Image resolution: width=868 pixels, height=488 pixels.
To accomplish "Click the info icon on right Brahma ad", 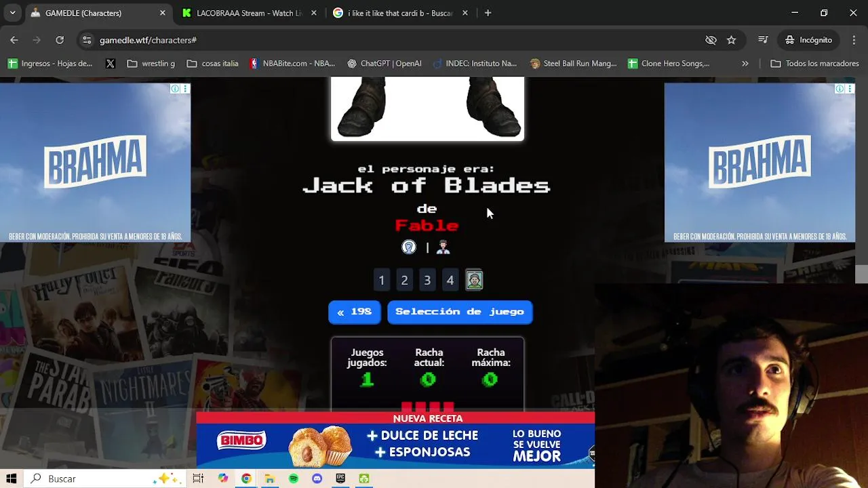I will (x=840, y=89).
